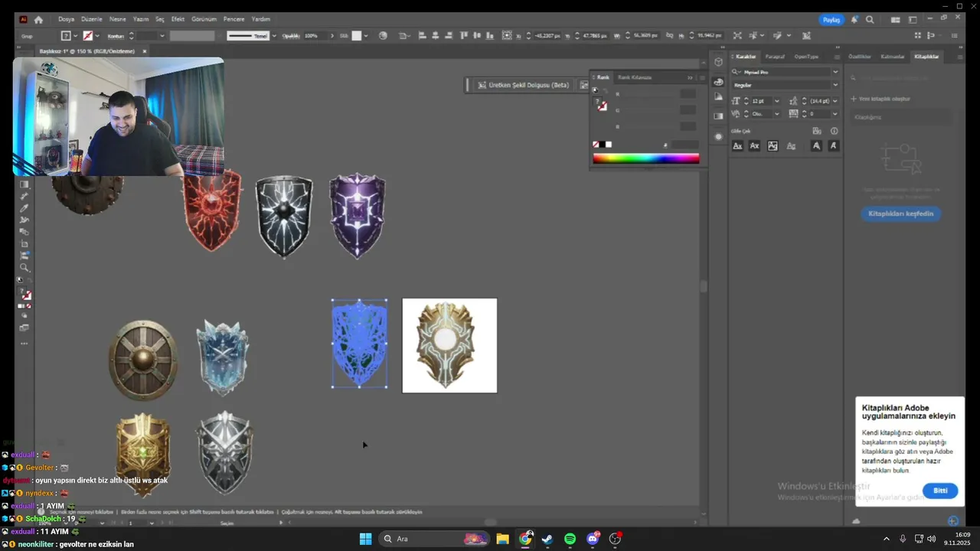Open the Character panel options menu
980x551 pixels.
[x=836, y=56]
